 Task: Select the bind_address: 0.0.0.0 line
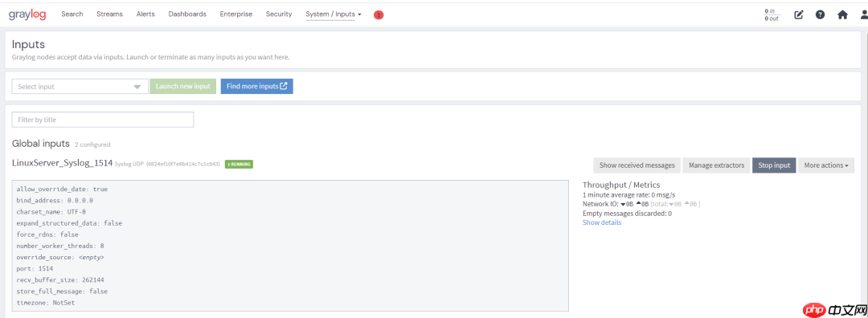(x=55, y=200)
